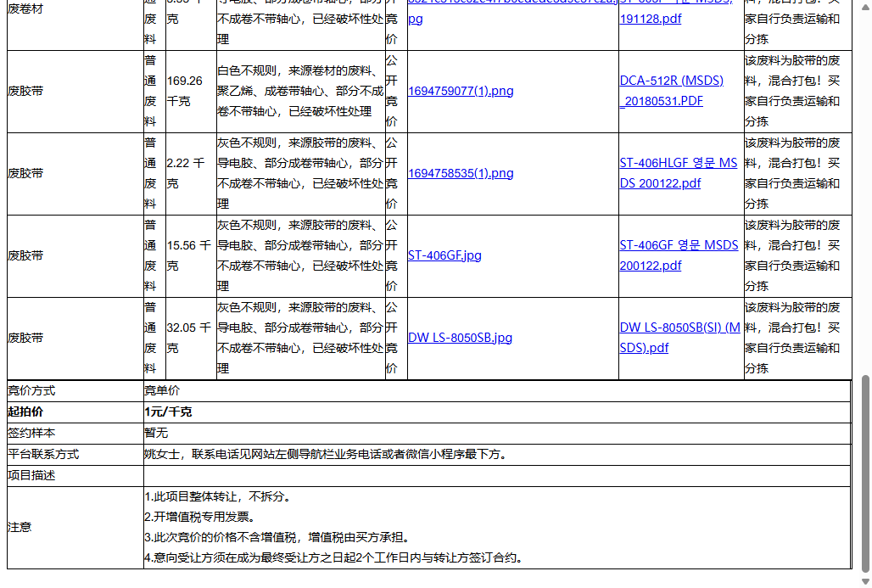Open ST-406GF 영문 MSDS 200122.pdf link
Viewport: 872px width, 588px height.
[679, 256]
